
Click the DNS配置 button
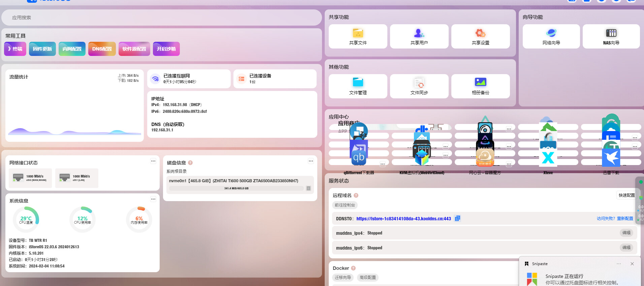102,49
